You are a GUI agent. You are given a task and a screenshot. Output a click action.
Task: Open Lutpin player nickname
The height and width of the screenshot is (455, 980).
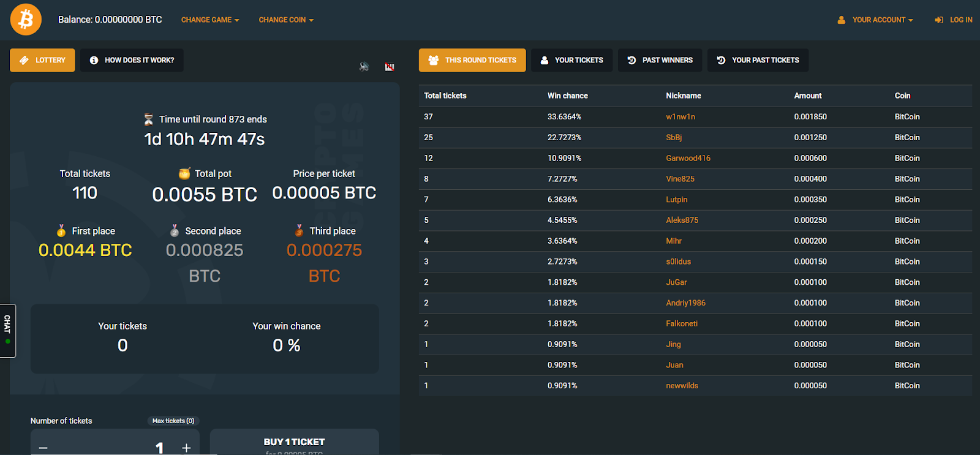(x=676, y=200)
